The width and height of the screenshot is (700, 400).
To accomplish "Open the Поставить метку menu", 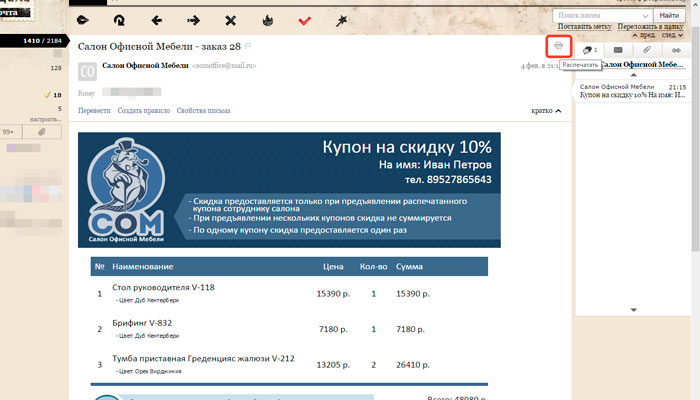I will 584,26.
